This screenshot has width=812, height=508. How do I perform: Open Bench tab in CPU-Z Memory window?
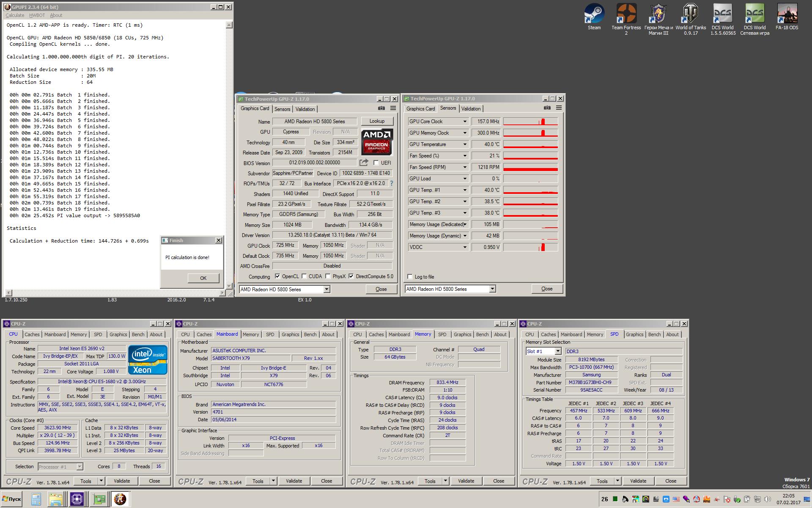[x=482, y=334]
